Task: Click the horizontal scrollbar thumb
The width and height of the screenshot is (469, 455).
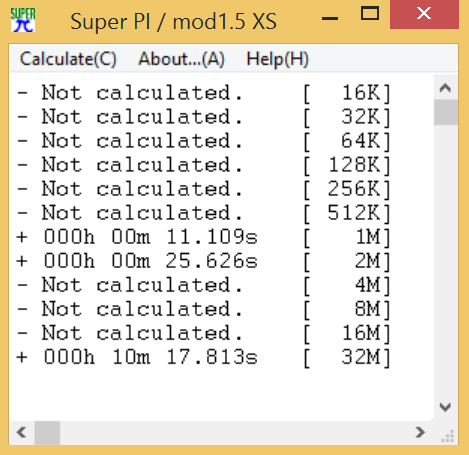Action: 47,432
